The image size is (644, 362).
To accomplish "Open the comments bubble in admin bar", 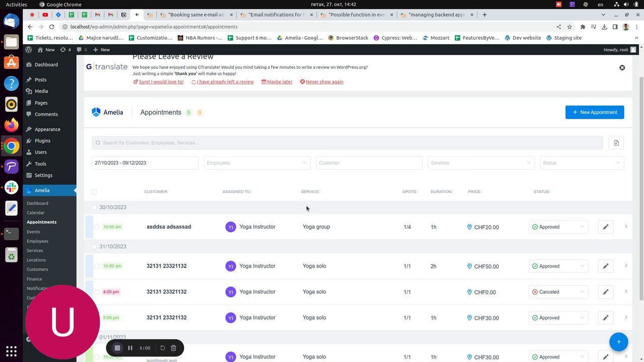I will click(x=82, y=50).
